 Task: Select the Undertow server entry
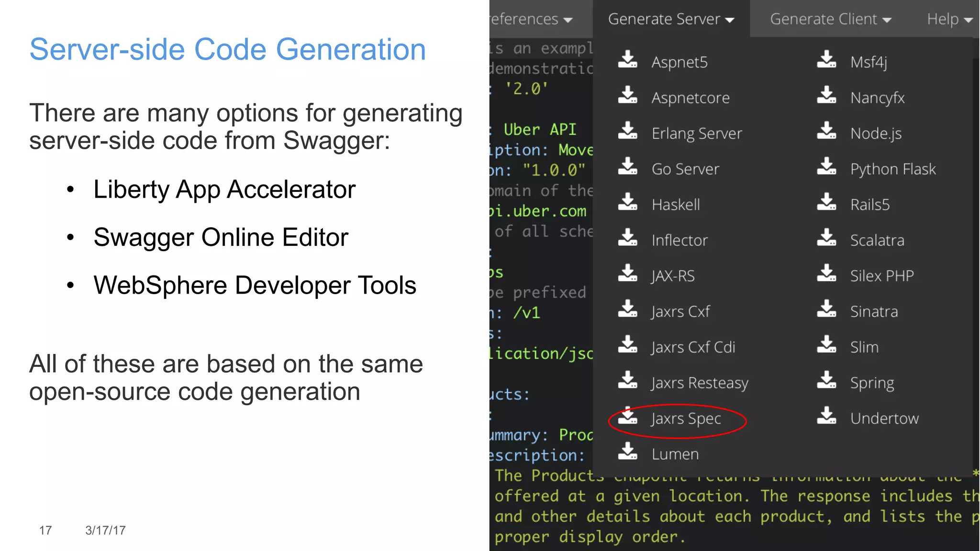[x=884, y=419]
